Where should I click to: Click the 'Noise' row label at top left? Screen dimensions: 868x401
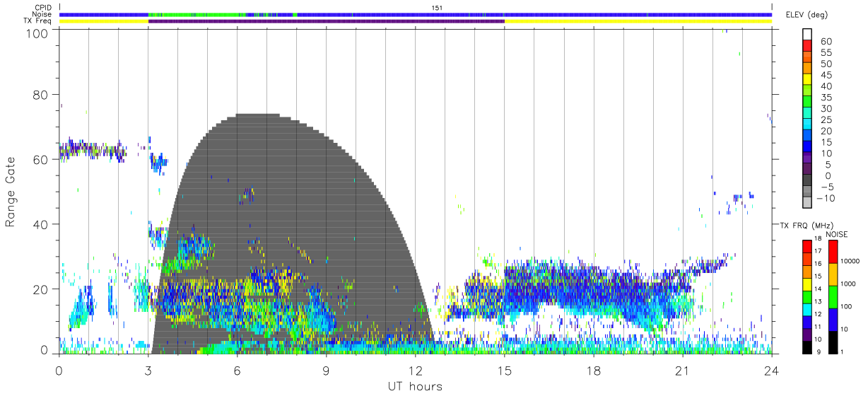(x=42, y=14)
